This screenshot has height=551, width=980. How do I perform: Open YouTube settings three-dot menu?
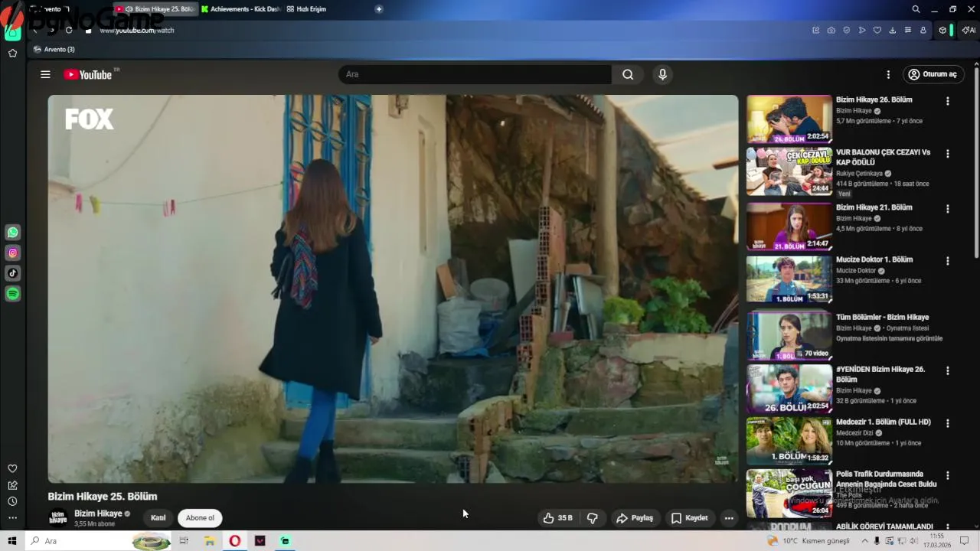tap(888, 74)
